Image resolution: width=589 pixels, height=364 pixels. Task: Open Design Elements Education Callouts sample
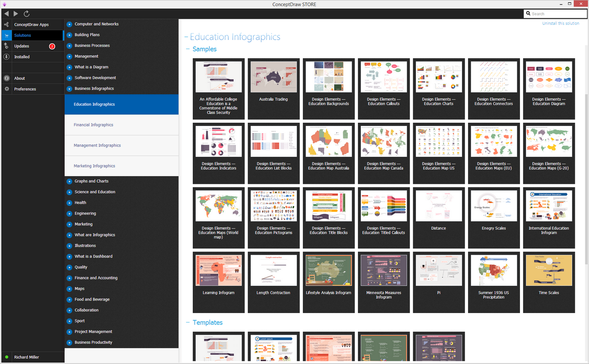click(x=384, y=89)
